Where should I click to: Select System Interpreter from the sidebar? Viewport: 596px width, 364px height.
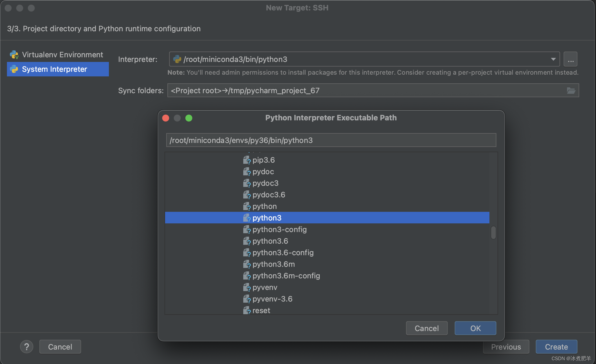tap(54, 69)
